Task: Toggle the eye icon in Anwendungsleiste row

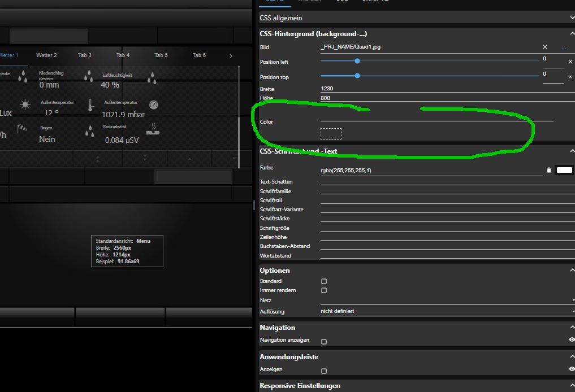Action: [572, 369]
